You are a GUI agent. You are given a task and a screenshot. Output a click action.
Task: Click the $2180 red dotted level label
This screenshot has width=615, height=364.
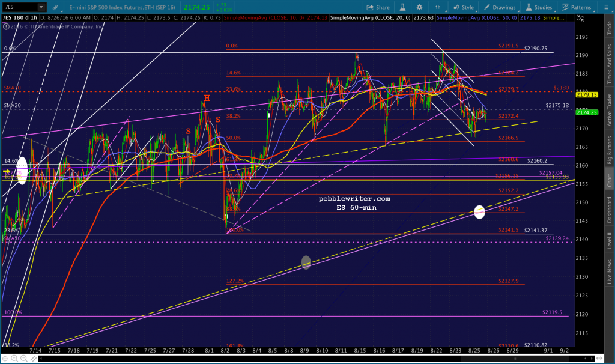click(x=562, y=88)
